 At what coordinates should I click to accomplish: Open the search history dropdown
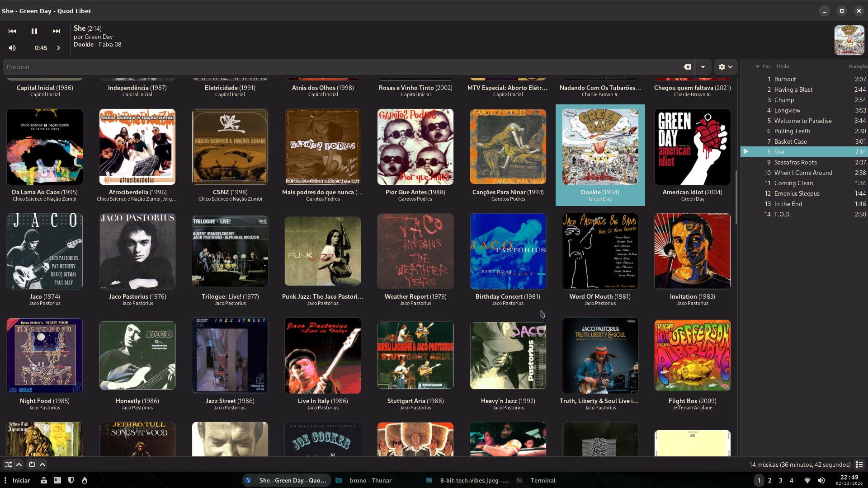[703, 67]
